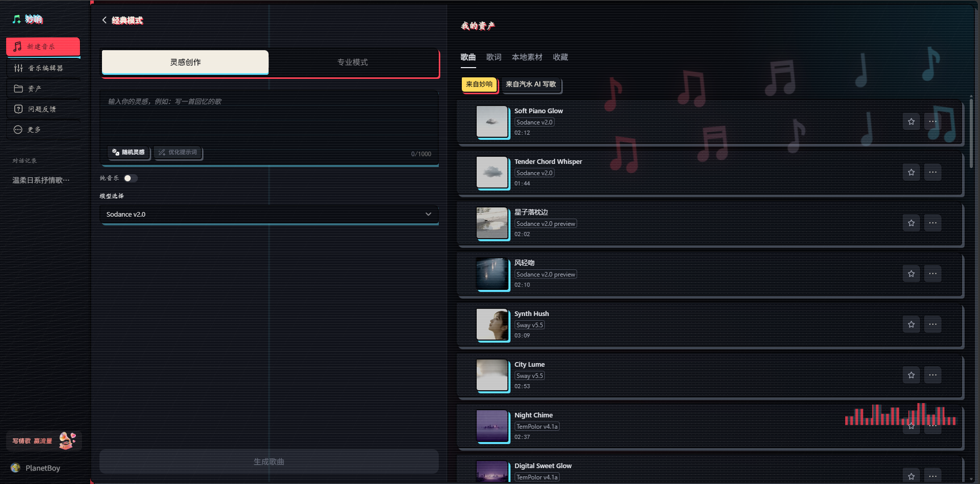Open the 音乐编辑器 sidebar item
Screen dimensions: 980x484
coord(43,68)
